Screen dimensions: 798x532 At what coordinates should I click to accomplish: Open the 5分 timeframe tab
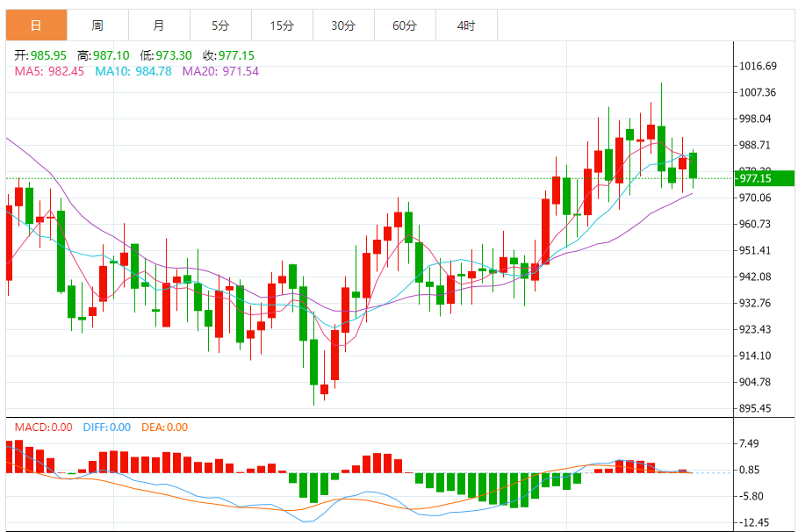coord(220,25)
